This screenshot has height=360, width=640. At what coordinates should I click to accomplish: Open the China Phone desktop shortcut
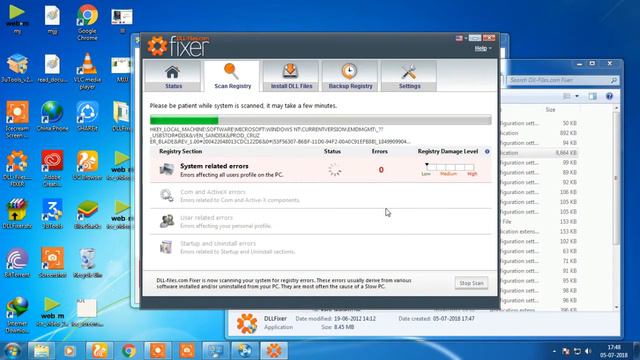(x=52, y=117)
